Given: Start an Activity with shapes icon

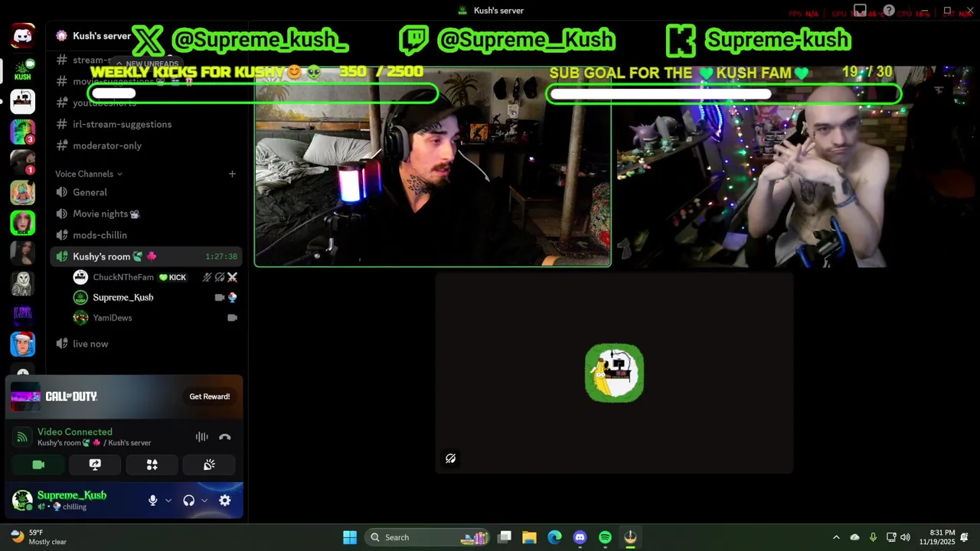Looking at the screenshot, I should pos(152,465).
